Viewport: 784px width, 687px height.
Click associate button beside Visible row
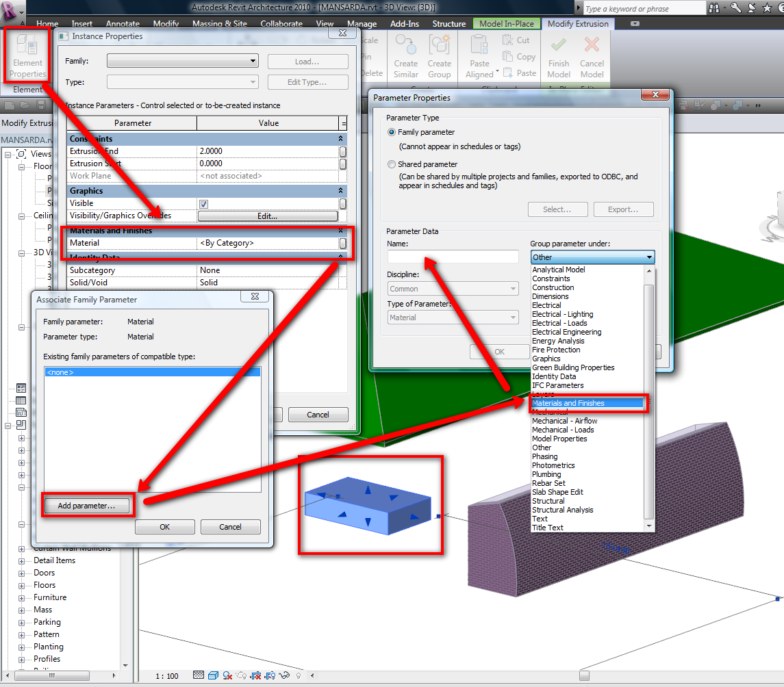(x=343, y=203)
